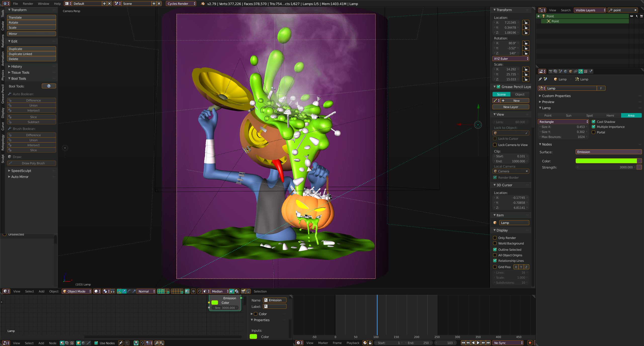Lock the X location with padlock icon
The image size is (644, 346).
tap(526, 22)
